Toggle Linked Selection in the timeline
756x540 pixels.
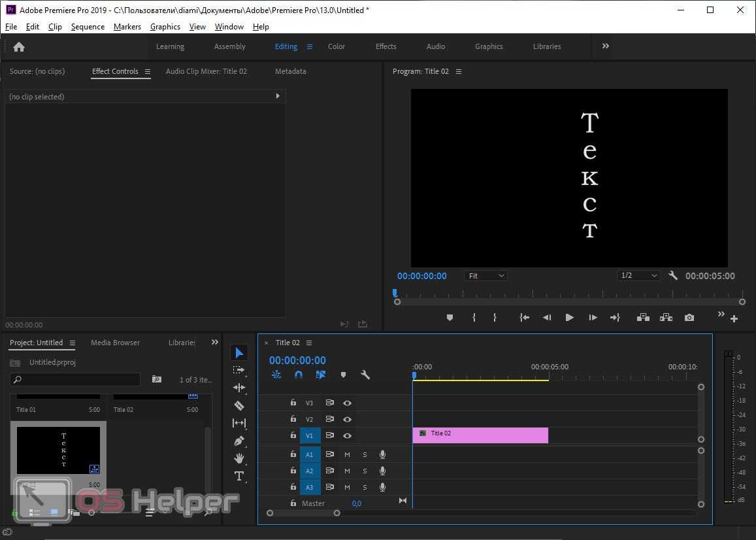click(x=321, y=375)
